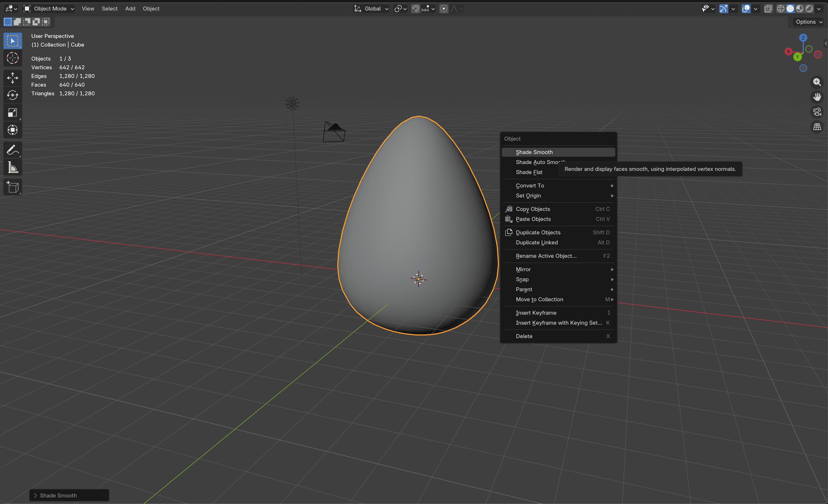
Task: Open the Object menu in header
Action: point(151,9)
